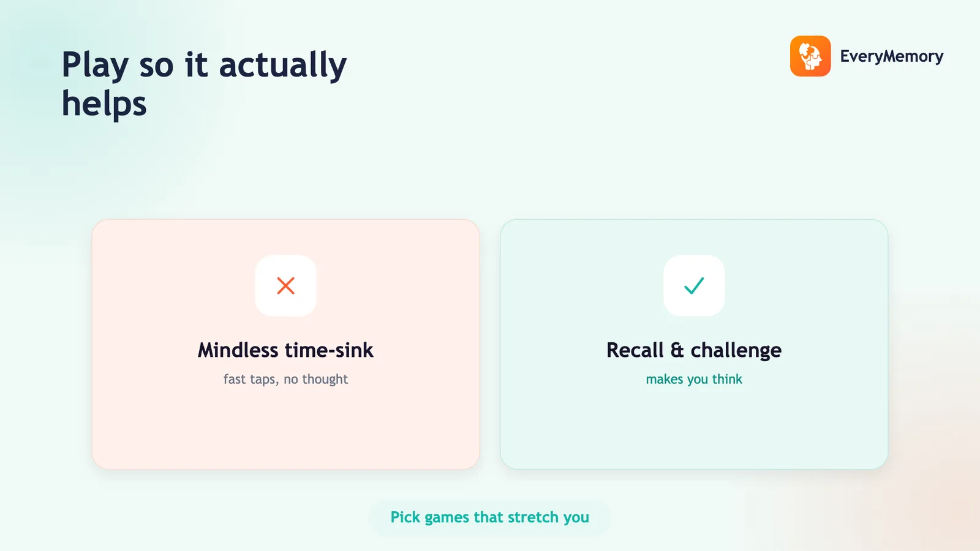Click the word 'Play' in the title
The image size is (980, 551).
click(95, 65)
